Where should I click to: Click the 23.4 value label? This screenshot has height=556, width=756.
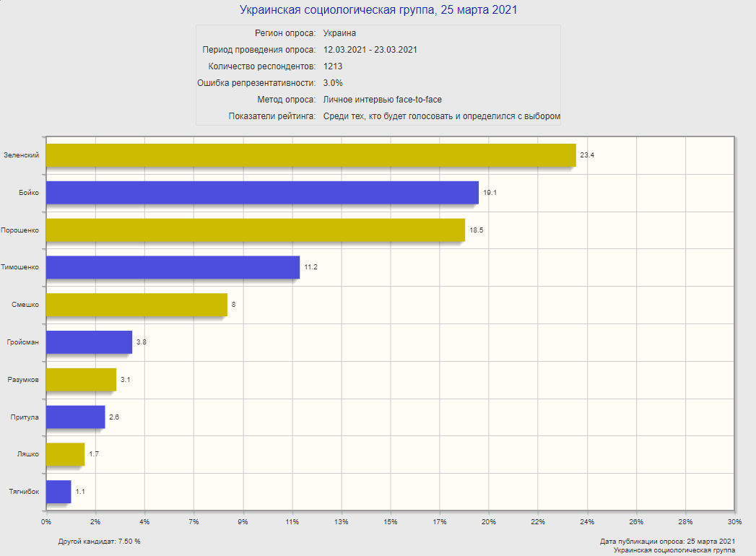[586, 155]
